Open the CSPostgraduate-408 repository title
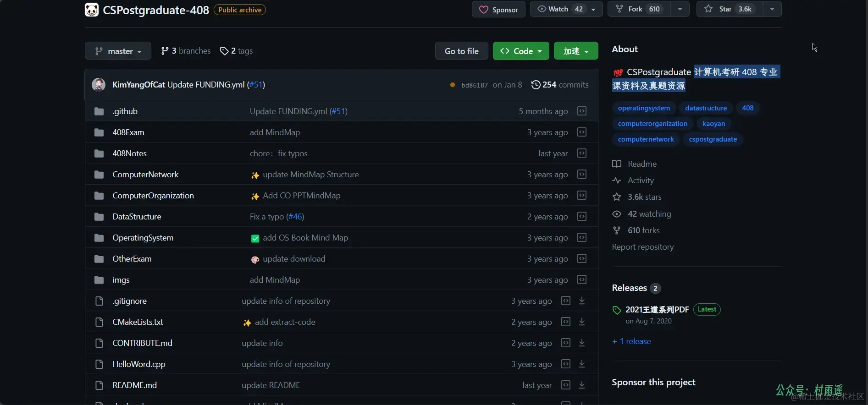The image size is (868, 405). (156, 10)
